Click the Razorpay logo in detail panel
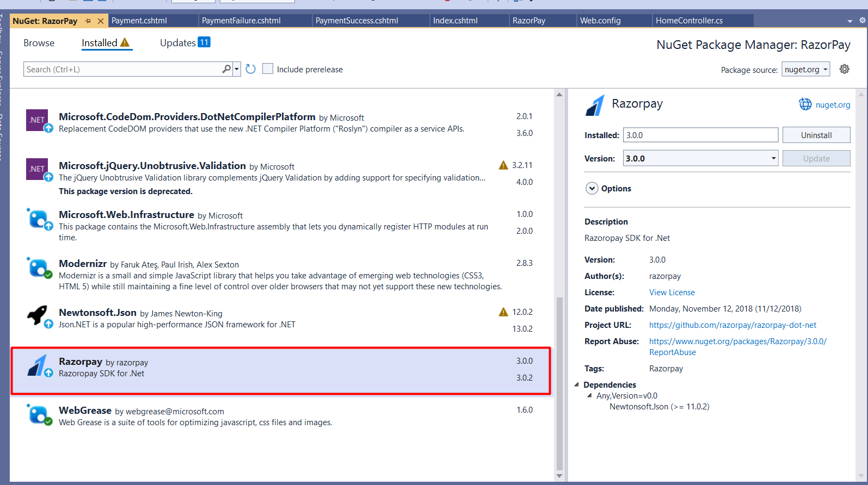This screenshot has height=485, width=868. pos(595,104)
